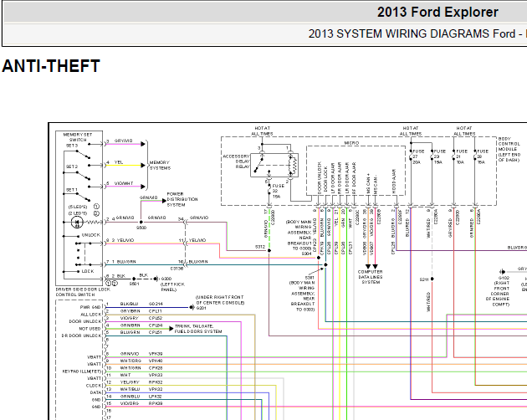This screenshot has height=420, width=527.
Task: Select the 'S500' splice label
Action: [141, 228]
